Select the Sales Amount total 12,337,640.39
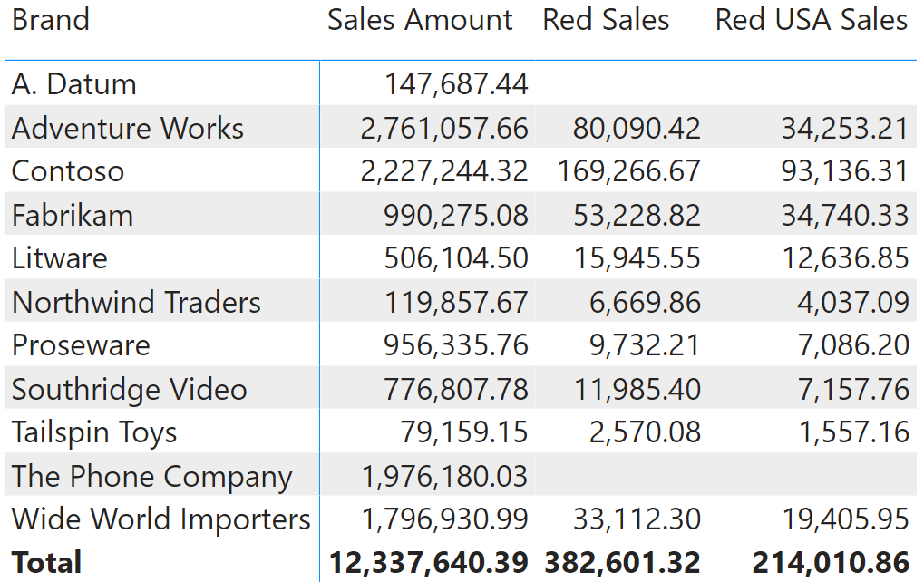924x582 pixels. (x=428, y=563)
